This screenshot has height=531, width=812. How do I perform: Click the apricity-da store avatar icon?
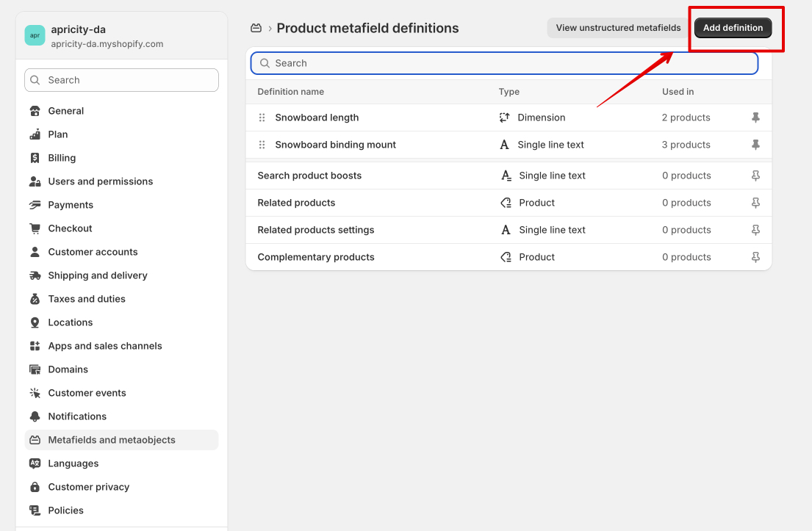pyautogui.click(x=35, y=35)
